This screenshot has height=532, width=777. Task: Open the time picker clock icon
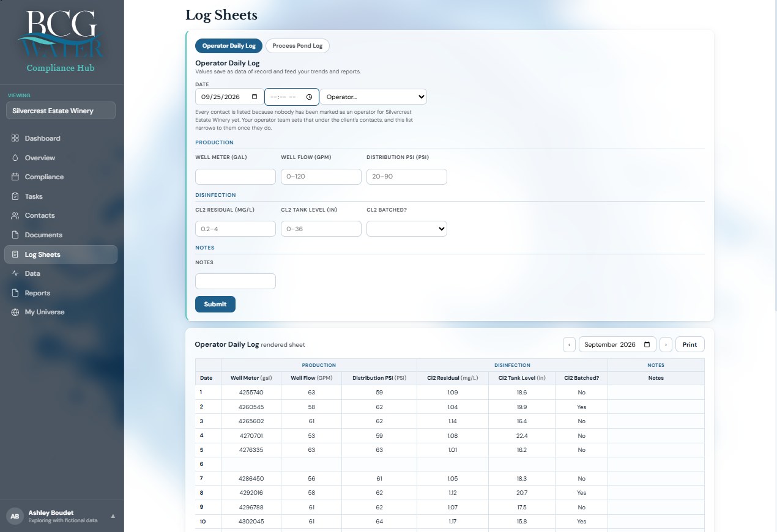[310, 97]
